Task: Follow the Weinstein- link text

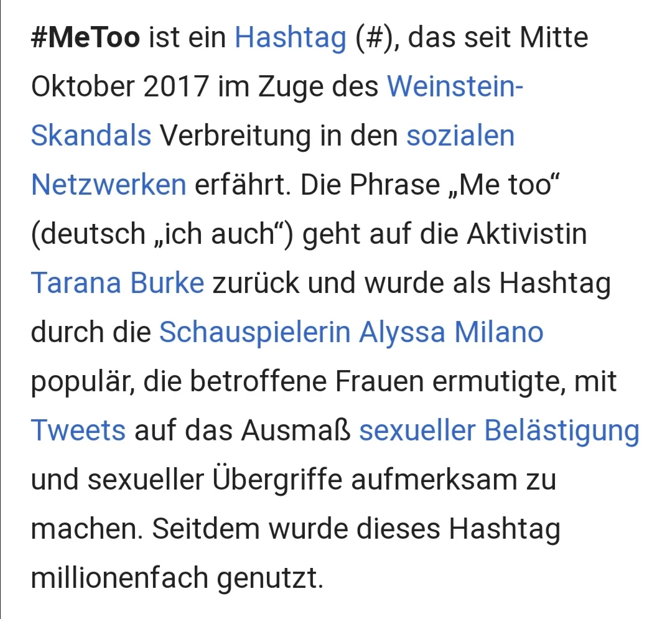Action: pos(455,86)
